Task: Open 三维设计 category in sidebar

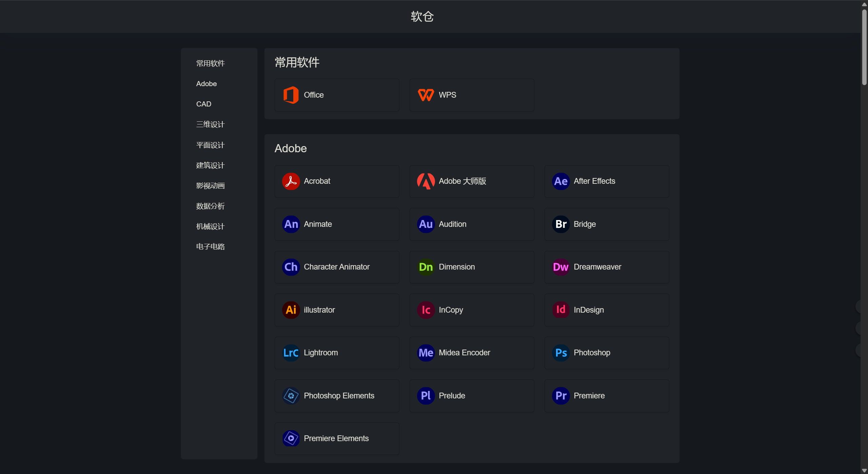Action: [210, 124]
